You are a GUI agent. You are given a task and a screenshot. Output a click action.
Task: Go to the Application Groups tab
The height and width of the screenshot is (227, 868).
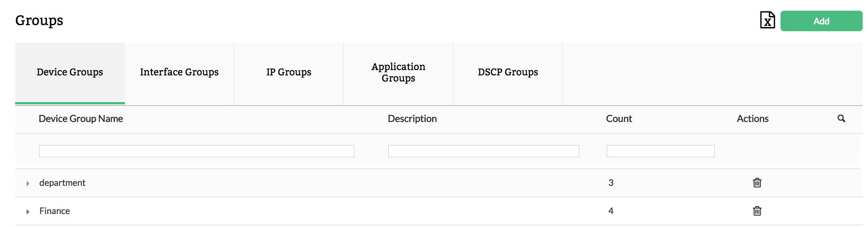coord(398,72)
